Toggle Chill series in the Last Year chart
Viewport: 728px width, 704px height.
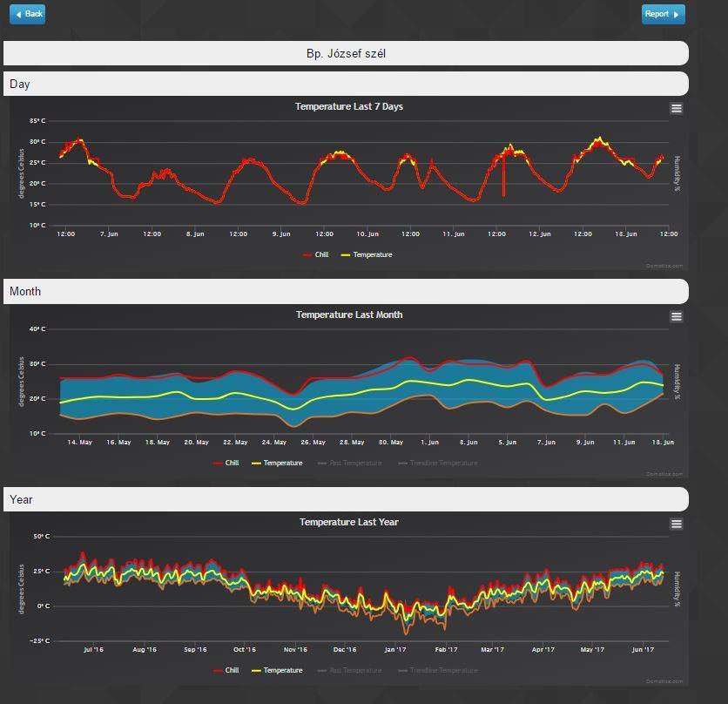click(x=226, y=670)
